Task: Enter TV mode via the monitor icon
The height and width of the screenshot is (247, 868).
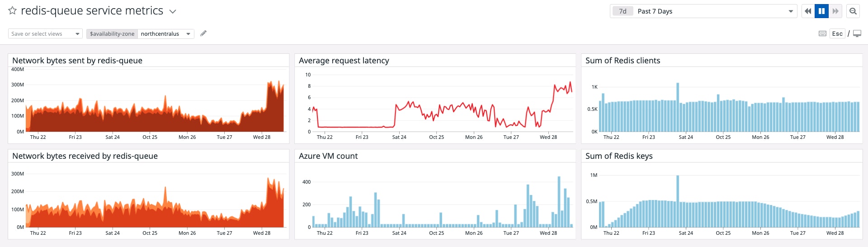Action: [x=857, y=34]
